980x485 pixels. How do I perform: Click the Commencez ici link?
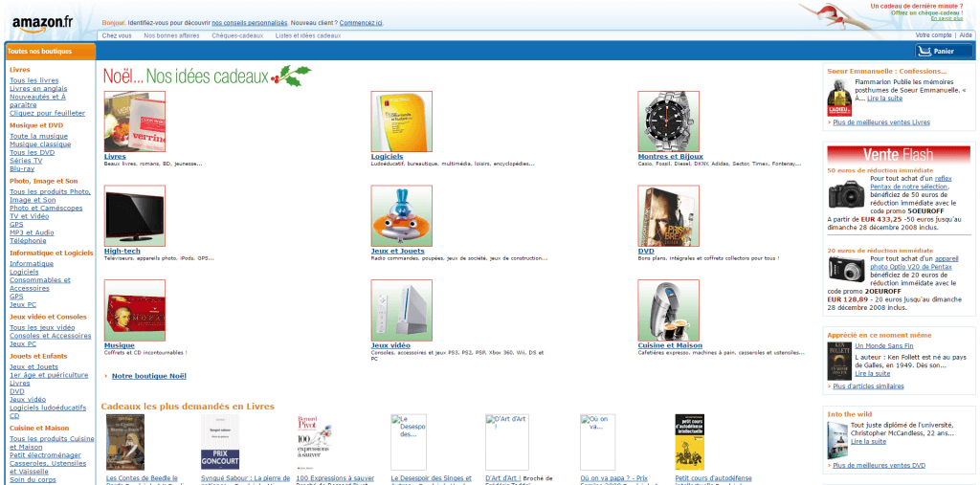pos(361,23)
